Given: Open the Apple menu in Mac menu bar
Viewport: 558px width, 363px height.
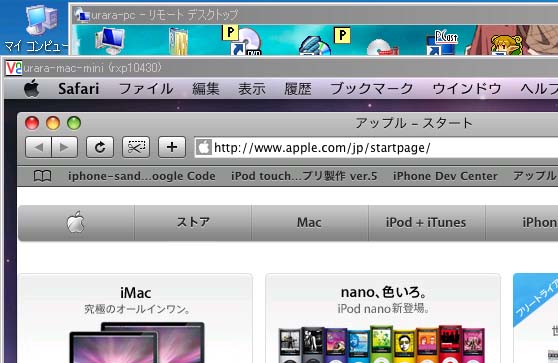Looking at the screenshot, I should pos(32,88).
